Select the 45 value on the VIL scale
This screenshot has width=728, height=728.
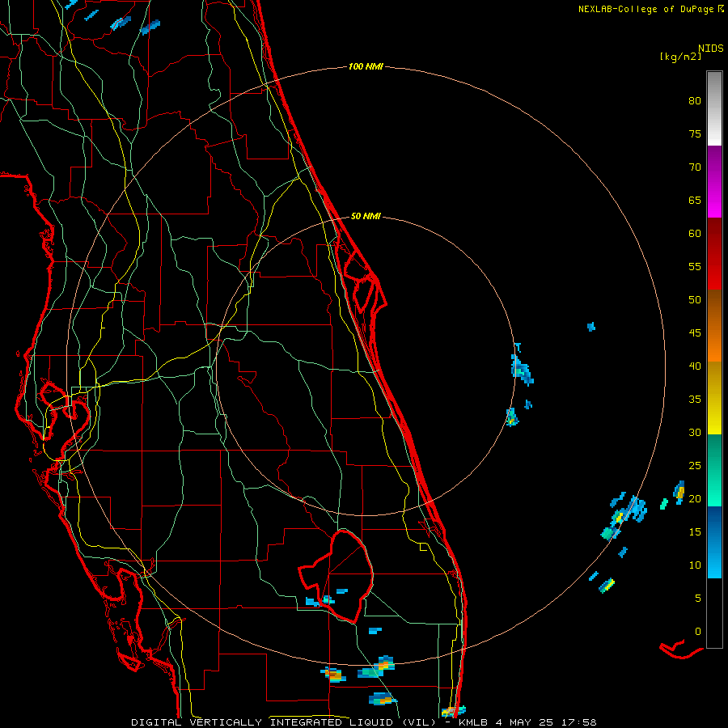coord(695,333)
